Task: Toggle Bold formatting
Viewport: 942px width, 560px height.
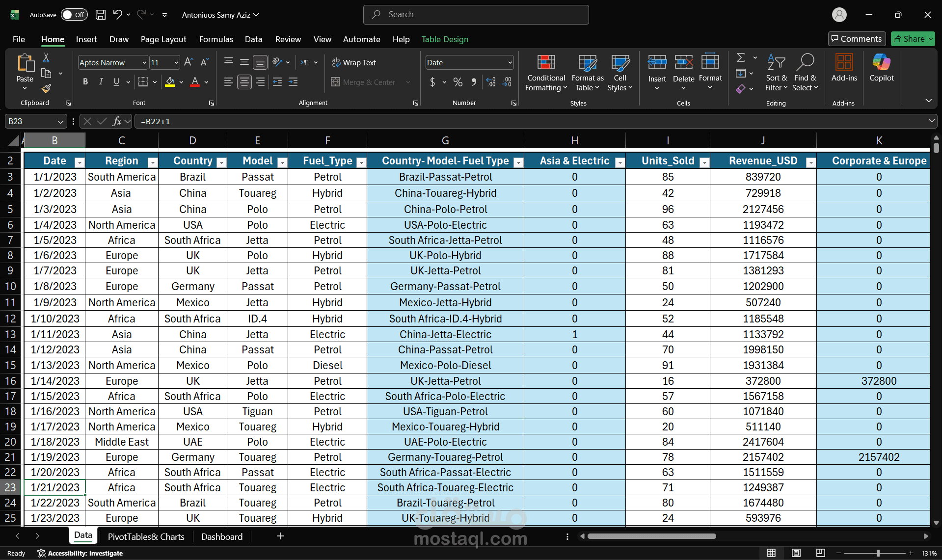Action: (85, 82)
